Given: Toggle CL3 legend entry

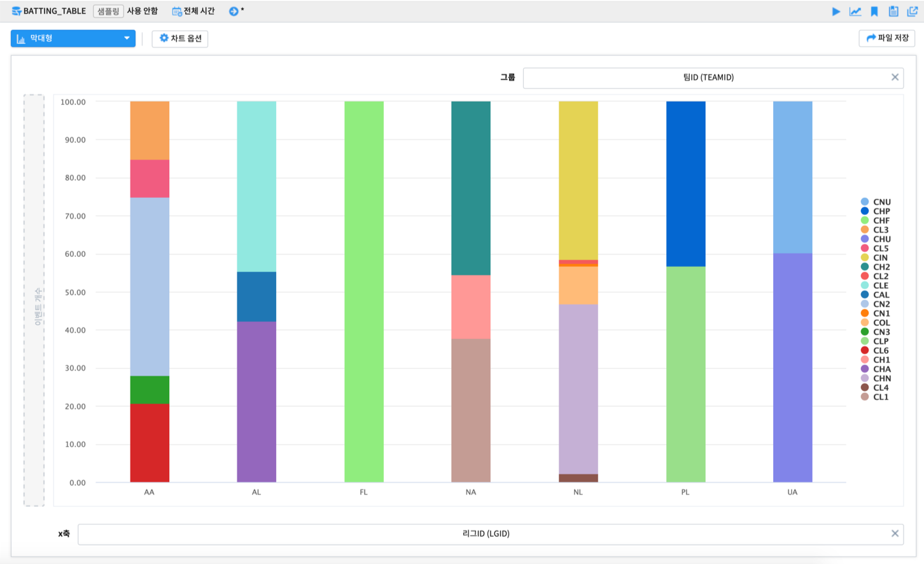Looking at the screenshot, I should [876, 230].
